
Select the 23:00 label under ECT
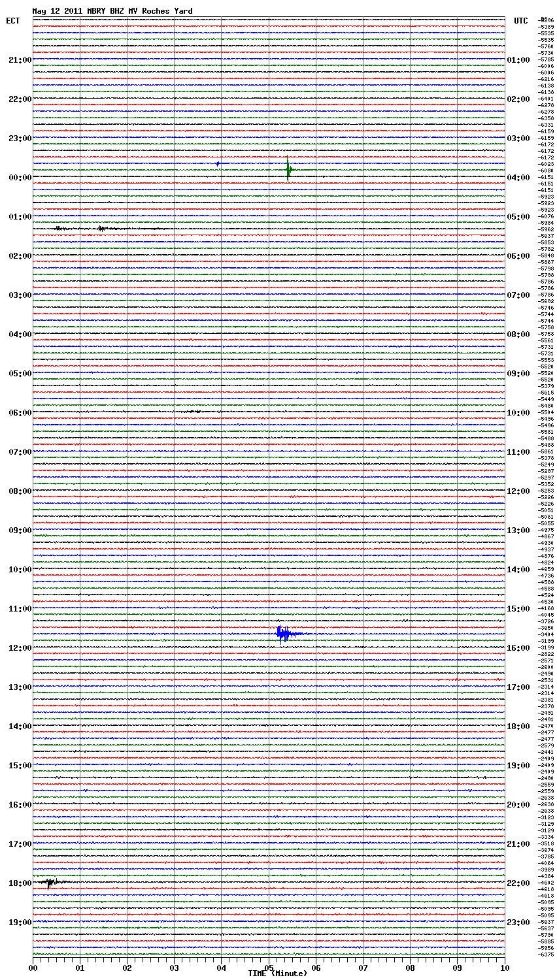(x=20, y=139)
